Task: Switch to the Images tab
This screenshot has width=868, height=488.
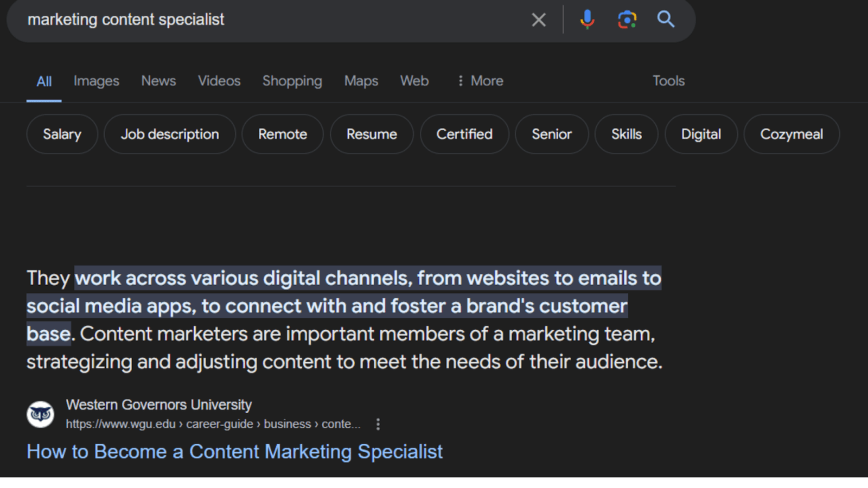Action: pos(96,81)
